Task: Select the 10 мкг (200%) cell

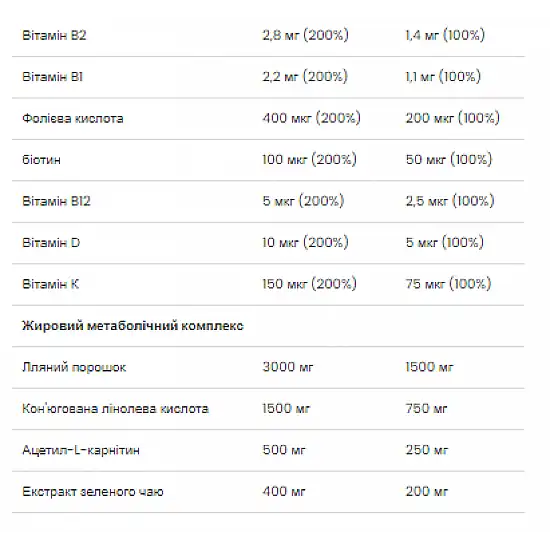Action: click(x=306, y=242)
